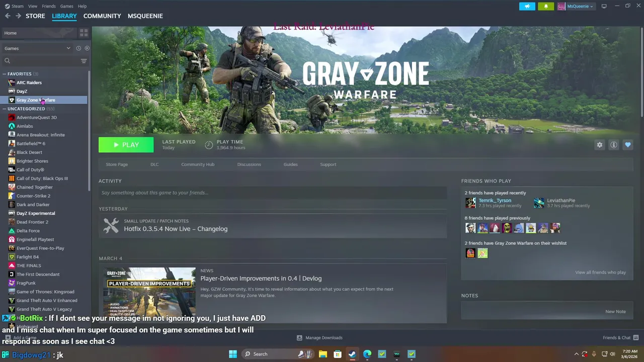Image resolution: width=644 pixels, height=362 pixels.
Task: Open the Help menu
Action: pyautogui.click(x=82, y=6)
